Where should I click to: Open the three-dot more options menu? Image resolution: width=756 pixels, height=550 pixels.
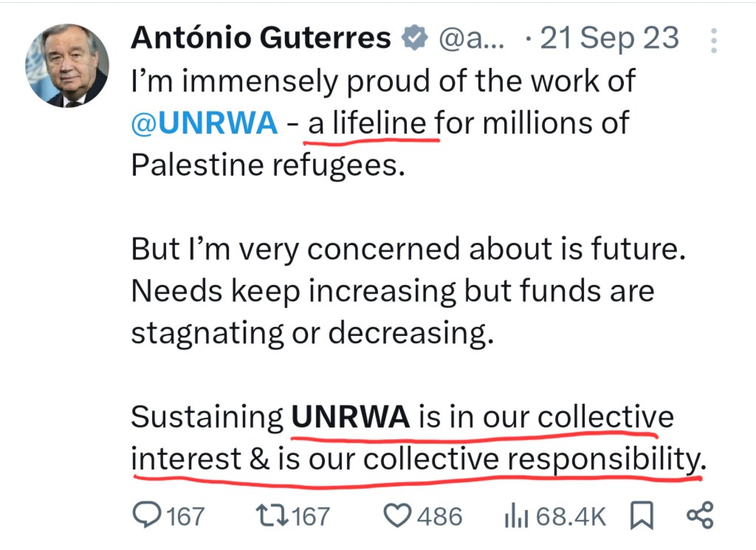pyautogui.click(x=713, y=41)
